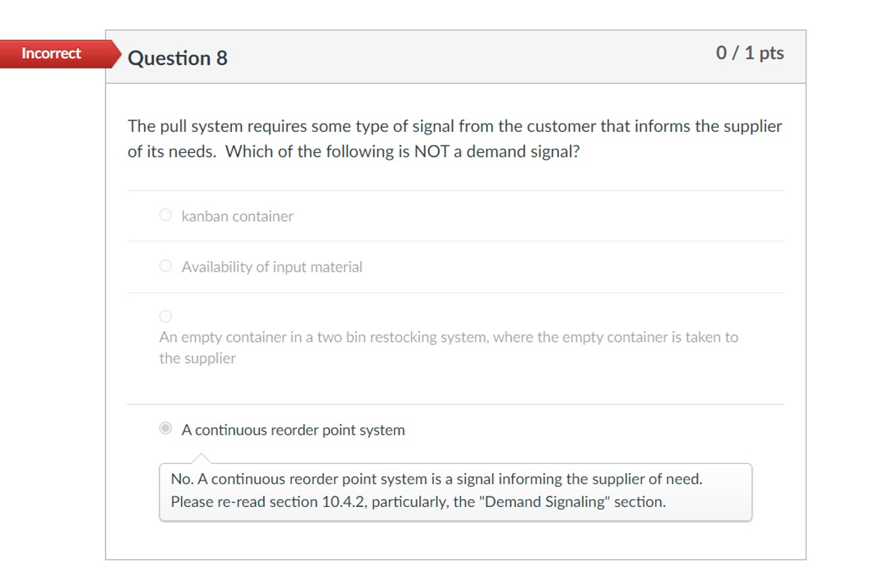Click A continuous reorder point system label
Viewport: 885px width, 588px height.
point(292,429)
